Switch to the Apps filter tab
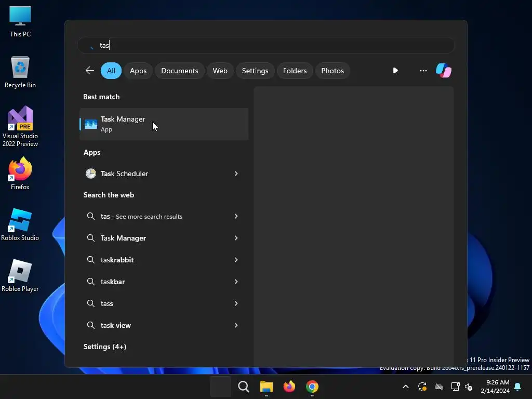This screenshot has height=399, width=532. (x=138, y=71)
